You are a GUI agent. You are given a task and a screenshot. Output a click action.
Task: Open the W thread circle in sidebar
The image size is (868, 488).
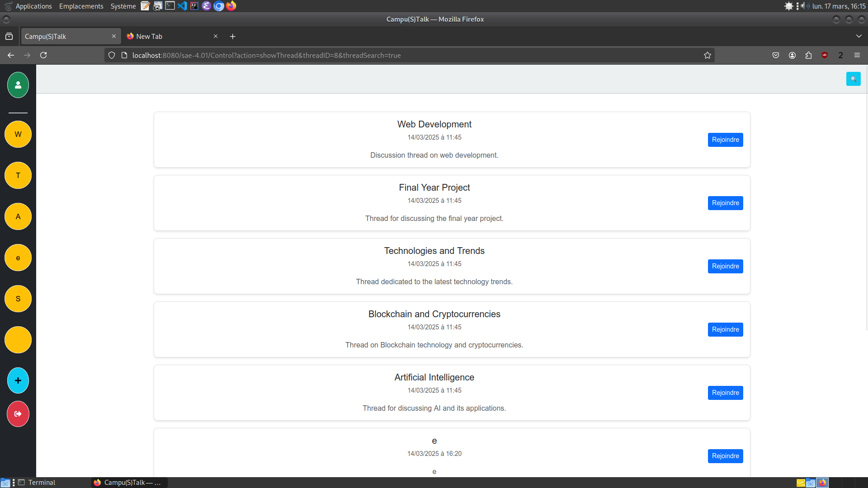pos(18,134)
